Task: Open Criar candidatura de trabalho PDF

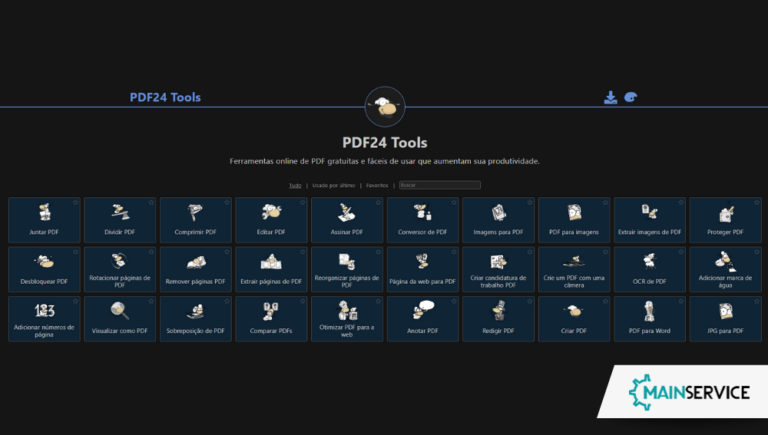Action: [x=498, y=269]
